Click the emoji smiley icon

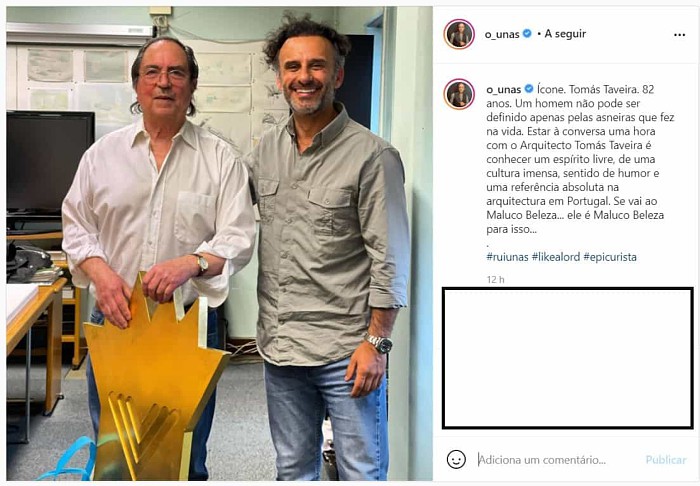tap(456, 459)
